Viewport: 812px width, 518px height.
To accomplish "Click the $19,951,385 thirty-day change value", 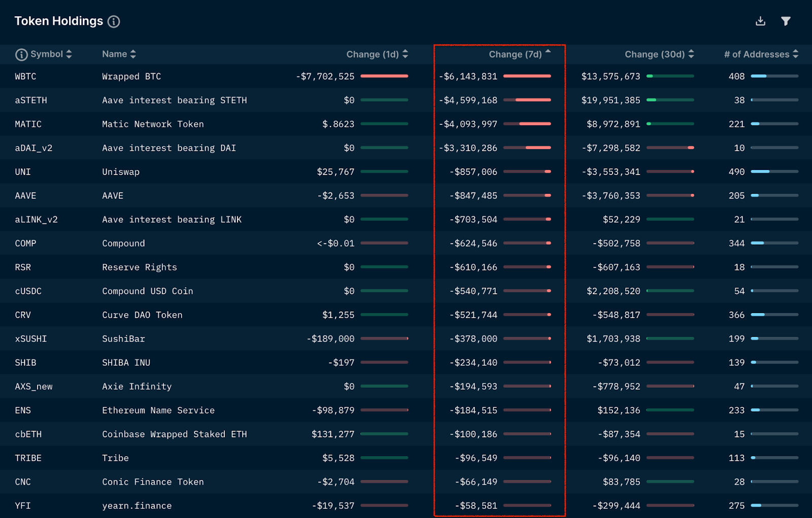I will pyautogui.click(x=611, y=100).
